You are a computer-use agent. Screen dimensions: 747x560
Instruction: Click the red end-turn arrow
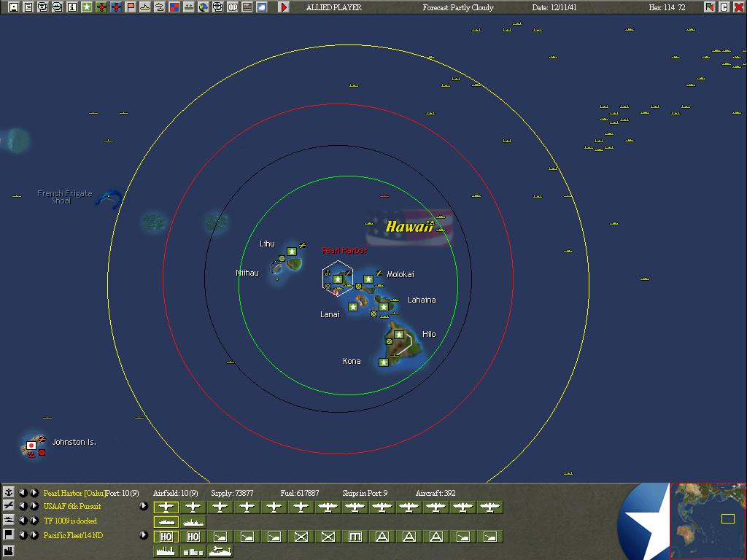pyautogui.click(x=284, y=7)
